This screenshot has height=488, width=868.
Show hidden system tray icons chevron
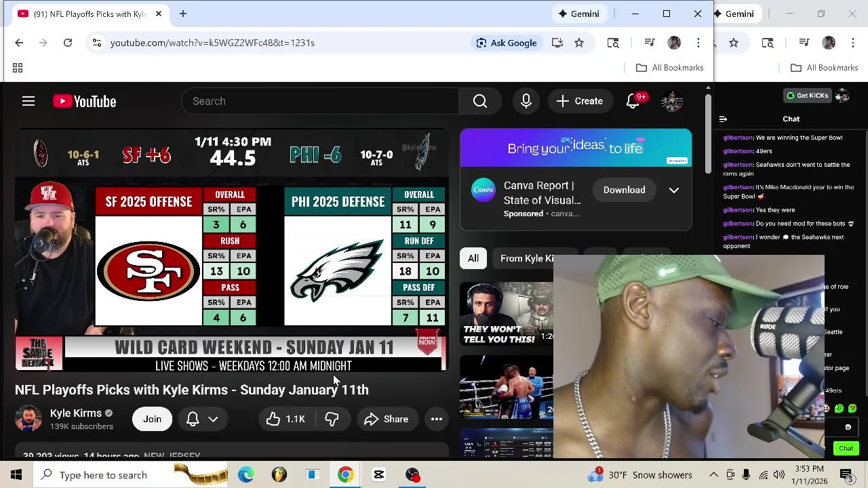click(x=713, y=474)
